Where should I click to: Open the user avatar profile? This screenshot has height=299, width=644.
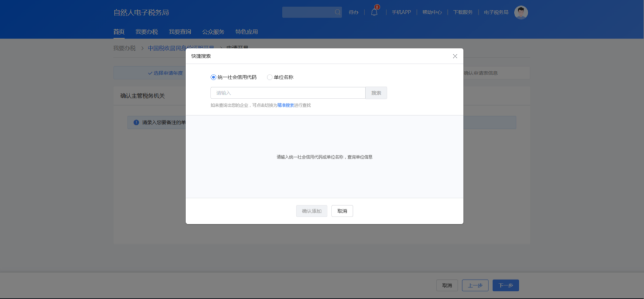[521, 13]
